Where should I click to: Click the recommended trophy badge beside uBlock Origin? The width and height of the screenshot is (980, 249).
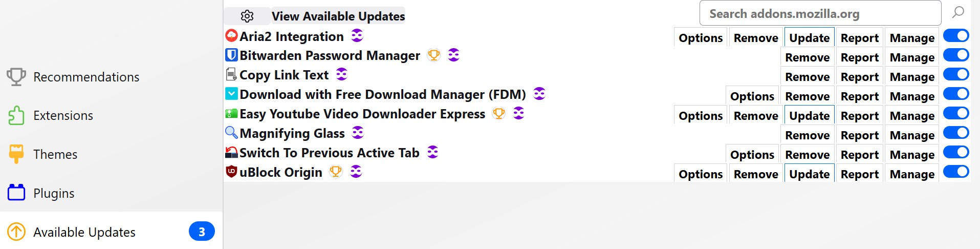coord(336,172)
